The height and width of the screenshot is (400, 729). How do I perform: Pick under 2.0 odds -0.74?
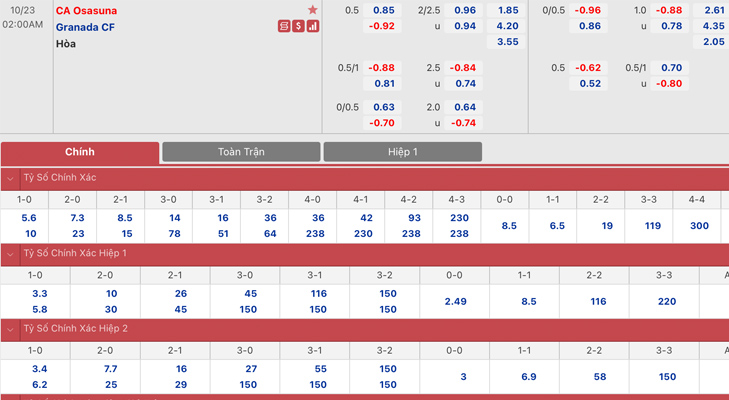pyautogui.click(x=464, y=123)
